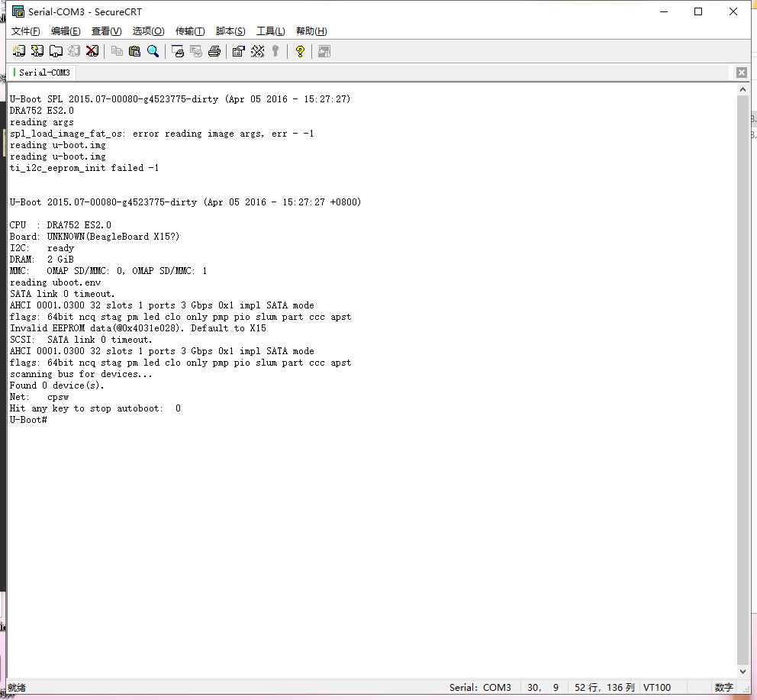This screenshot has width=757, height=700.
Task: Select the Serial-COM3 session tab
Action: tap(42, 73)
